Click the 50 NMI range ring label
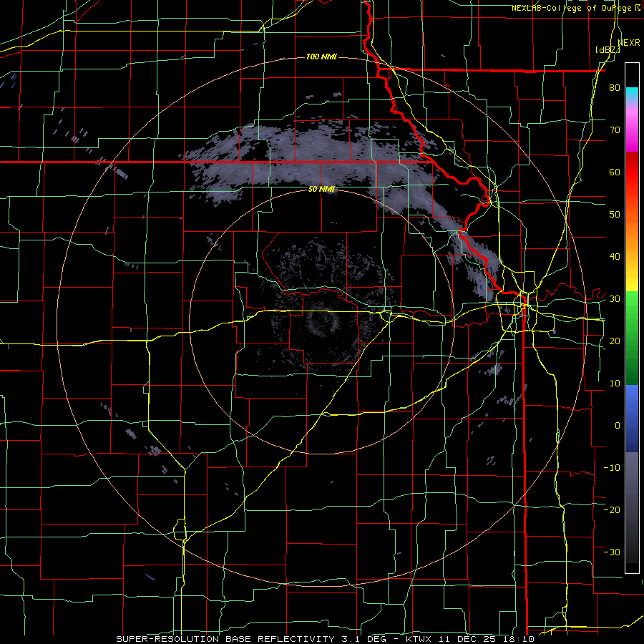Viewport: 644px width, 644px height. pyautogui.click(x=321, y=190)
